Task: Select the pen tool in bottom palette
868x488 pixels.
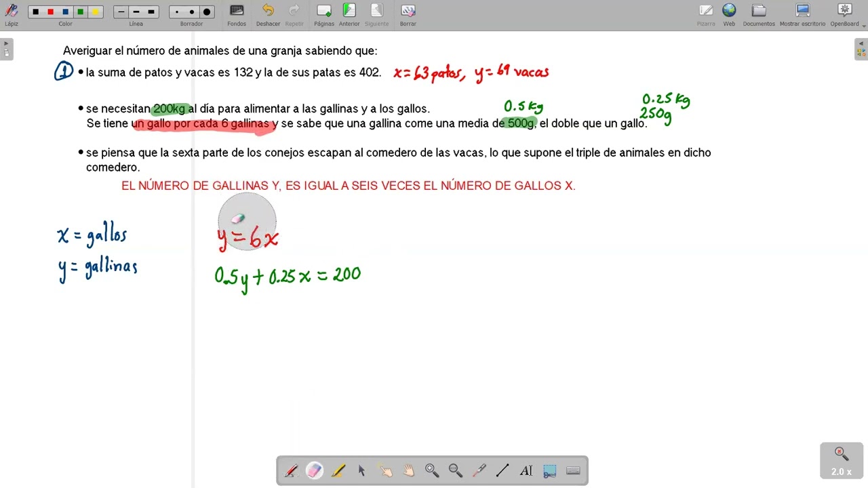Action: point(292,470)
